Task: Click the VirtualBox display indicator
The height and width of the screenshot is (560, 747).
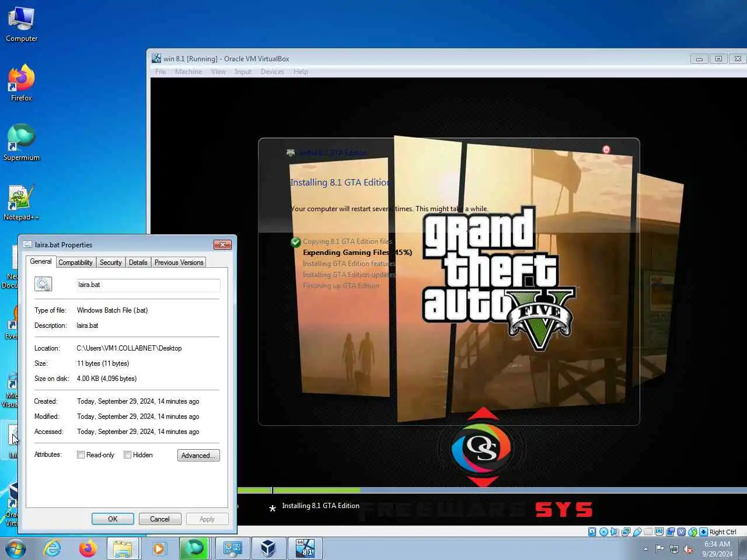Action: pos(659,531)
